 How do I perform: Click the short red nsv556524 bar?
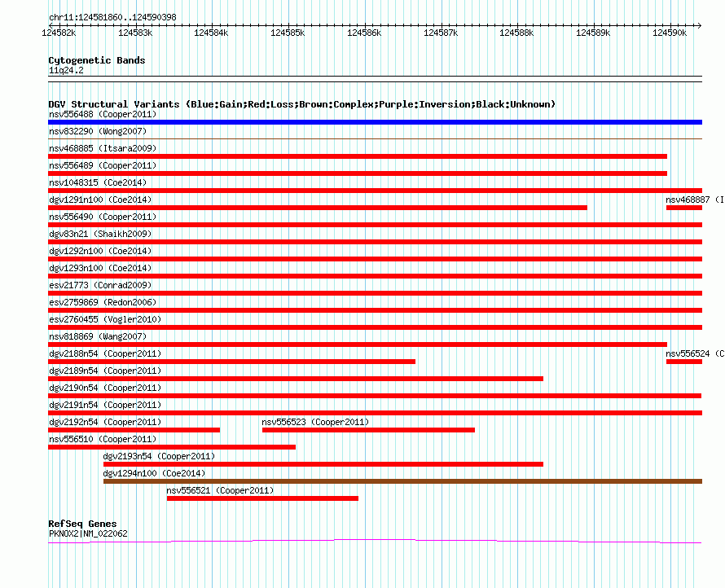tap(684, 362)
